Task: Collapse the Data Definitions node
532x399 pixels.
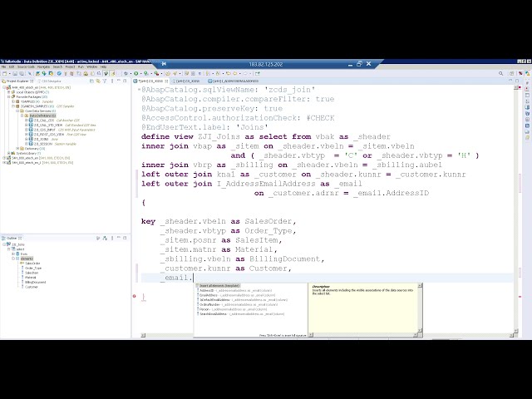Action: pyautogui.click(x=22, y=116)
